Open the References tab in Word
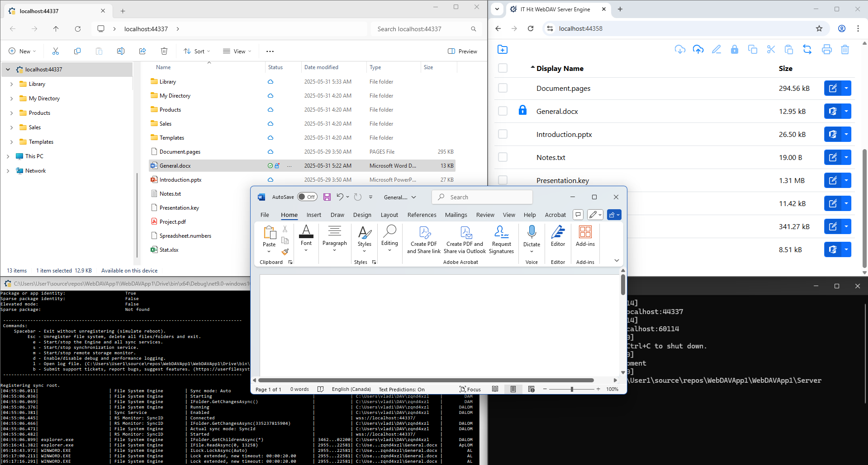Viewport: 868px width, 465px height. (422, 215)
